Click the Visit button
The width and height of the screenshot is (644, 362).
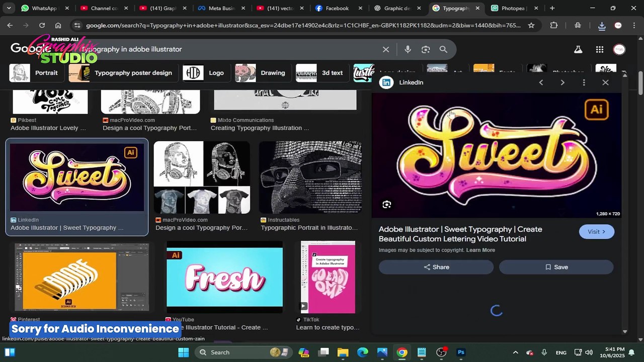596,232
